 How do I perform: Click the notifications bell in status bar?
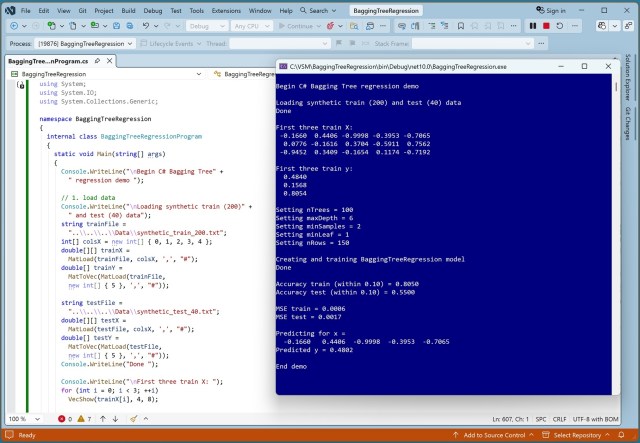coord(621,435)
